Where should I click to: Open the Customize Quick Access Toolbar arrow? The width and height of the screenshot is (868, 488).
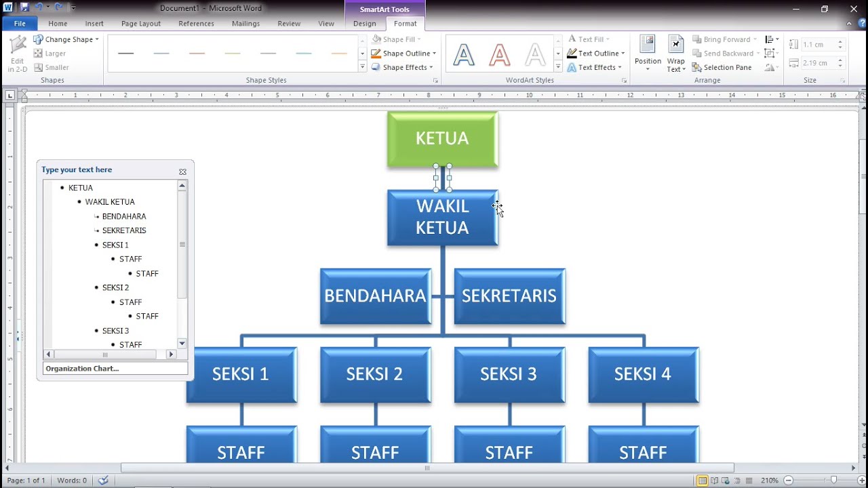click(73, 8)
